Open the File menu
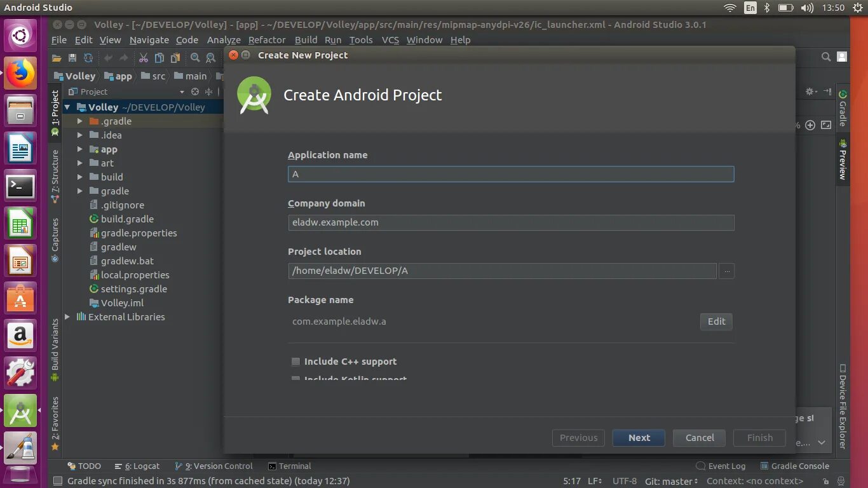868x488 pixels. click(59, 39)
